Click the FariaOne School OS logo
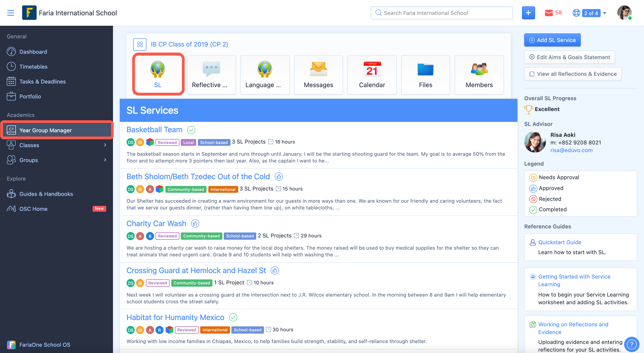 tap(11, 344)
